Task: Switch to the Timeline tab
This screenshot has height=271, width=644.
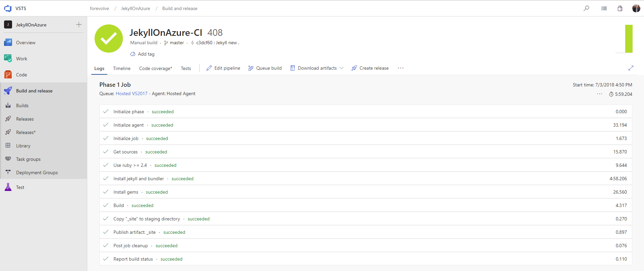Action: pyautogui.click(x=122, y=68)
